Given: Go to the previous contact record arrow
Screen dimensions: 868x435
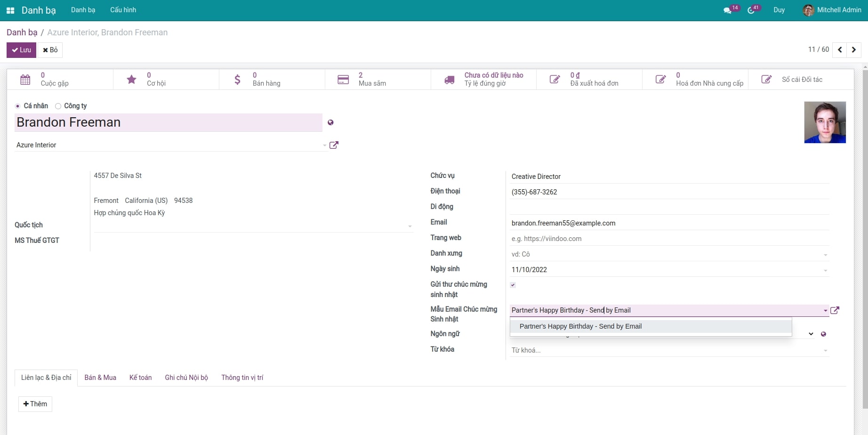Looking at the screenshot, I should (840, 50).
